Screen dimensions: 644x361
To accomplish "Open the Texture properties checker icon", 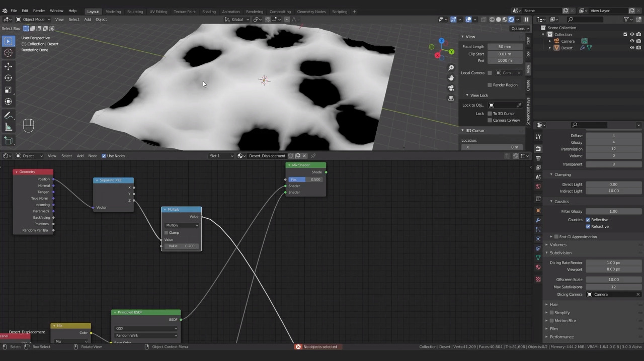I will (538, 279).
